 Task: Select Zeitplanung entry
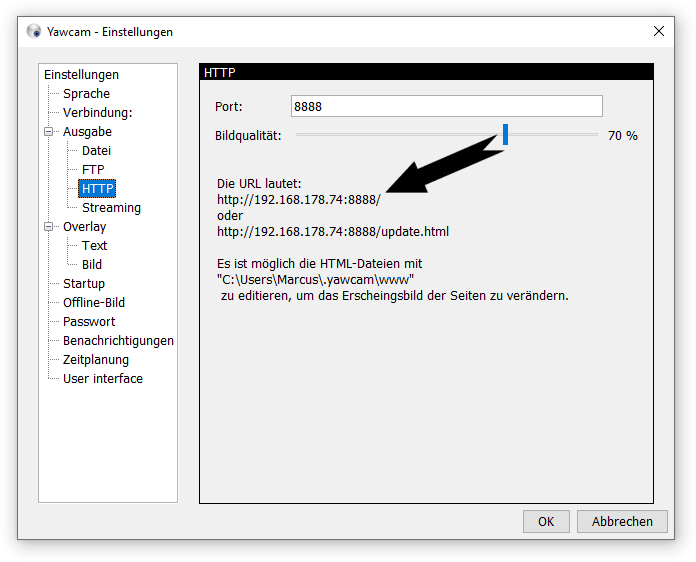96,360
